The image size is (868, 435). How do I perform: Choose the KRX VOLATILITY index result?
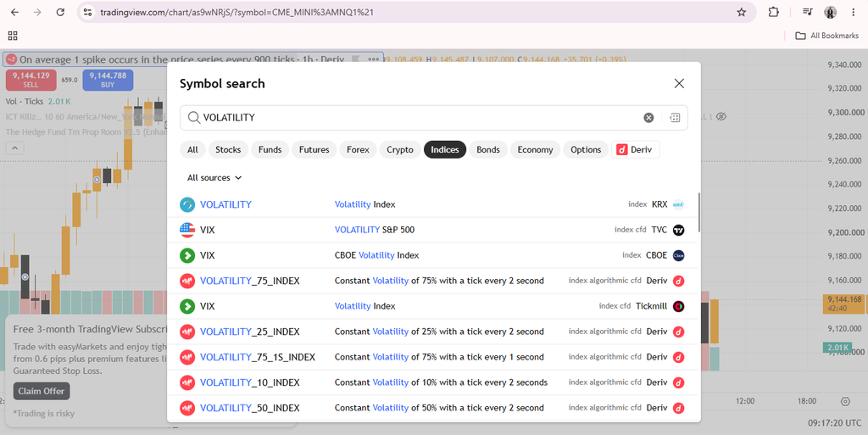(433, 204)
